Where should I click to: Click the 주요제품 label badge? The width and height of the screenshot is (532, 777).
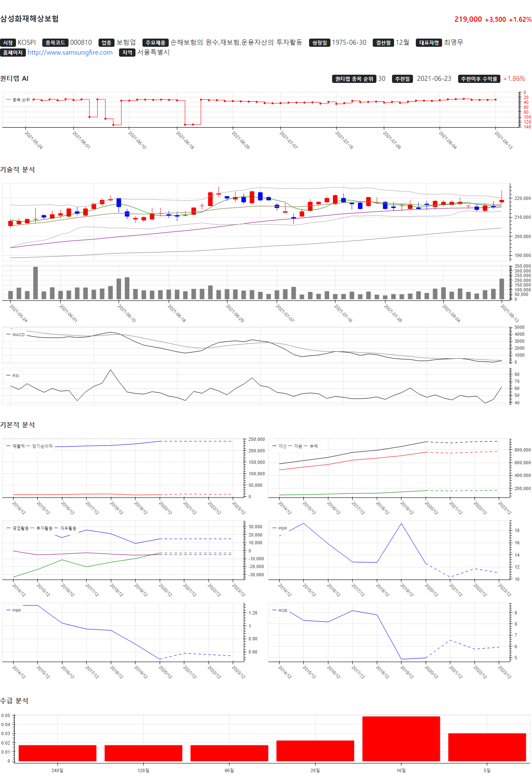click(155, 43)
